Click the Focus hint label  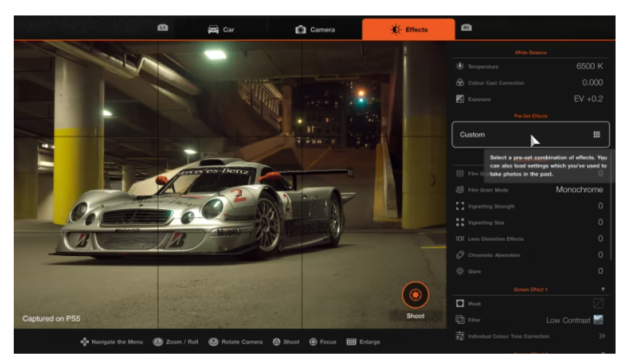328,342
